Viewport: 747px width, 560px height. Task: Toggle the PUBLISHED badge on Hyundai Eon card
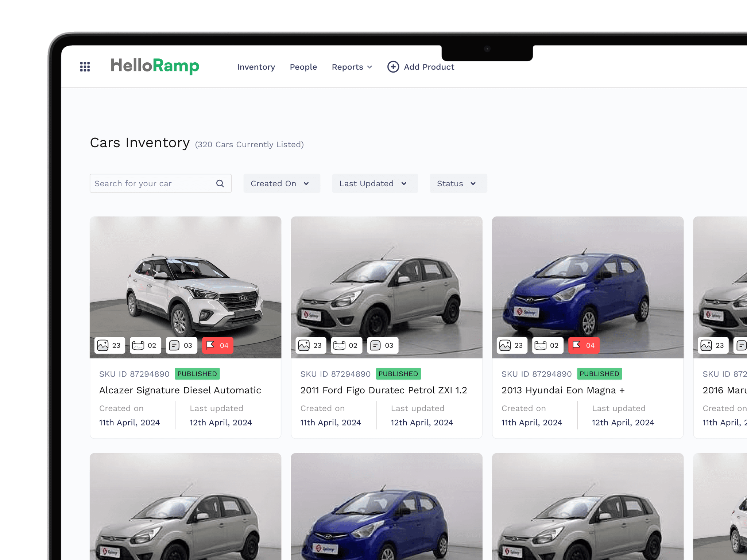(x=599, y=374)
